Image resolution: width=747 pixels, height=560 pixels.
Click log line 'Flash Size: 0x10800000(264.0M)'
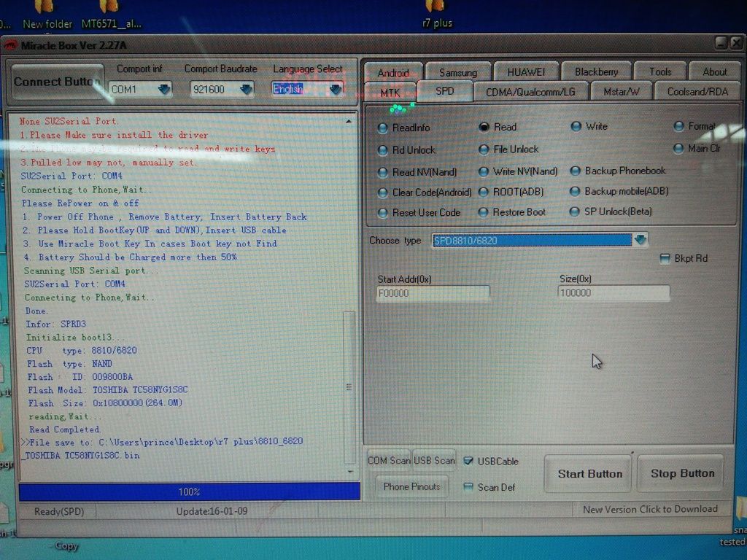(105, 402)
